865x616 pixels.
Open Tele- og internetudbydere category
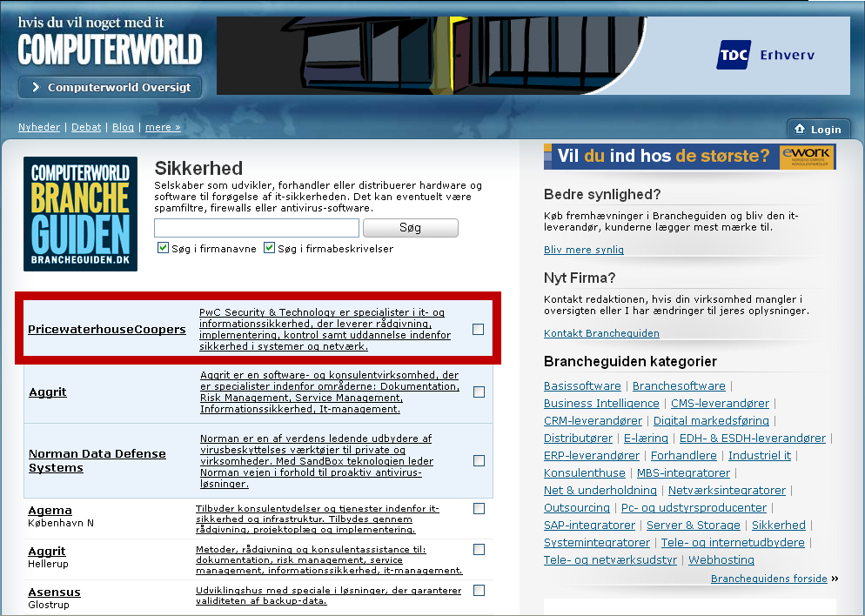[733, 543]
